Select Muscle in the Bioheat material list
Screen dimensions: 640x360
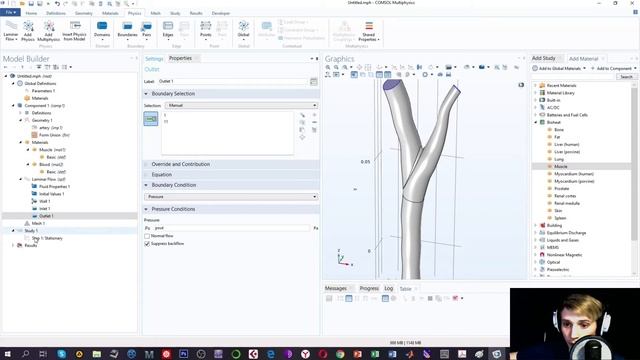click(x=560, y=167)
